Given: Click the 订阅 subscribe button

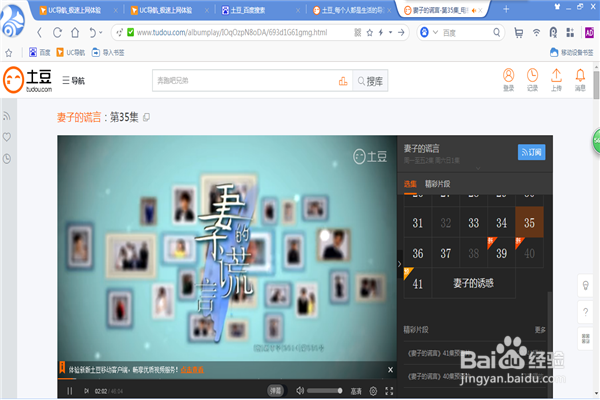Looking at the screenshot, I should click(532, 152).
